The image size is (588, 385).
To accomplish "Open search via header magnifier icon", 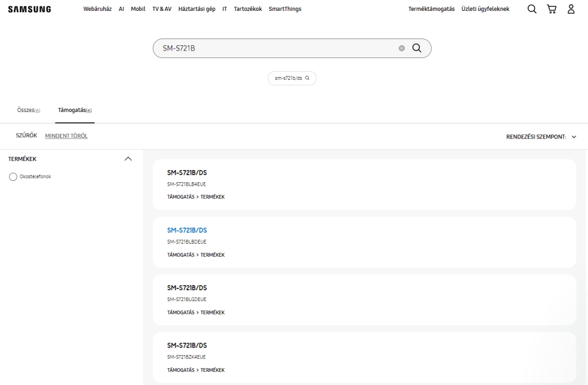I will [x=532, y=9].
